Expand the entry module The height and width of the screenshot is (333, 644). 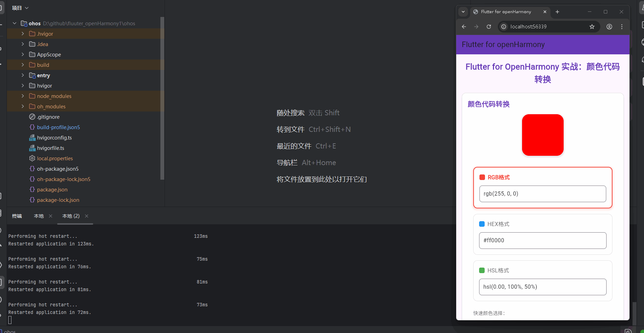click(x=23, y=75)
